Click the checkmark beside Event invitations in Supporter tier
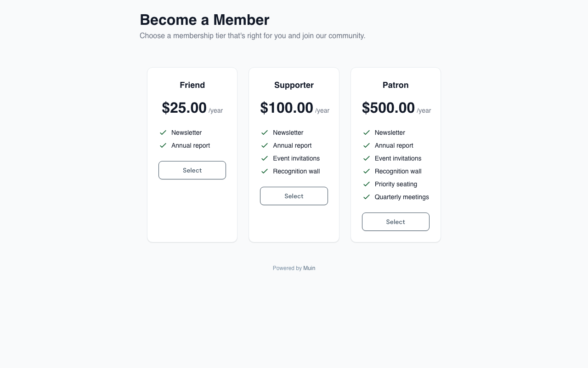 coord(265,158)
